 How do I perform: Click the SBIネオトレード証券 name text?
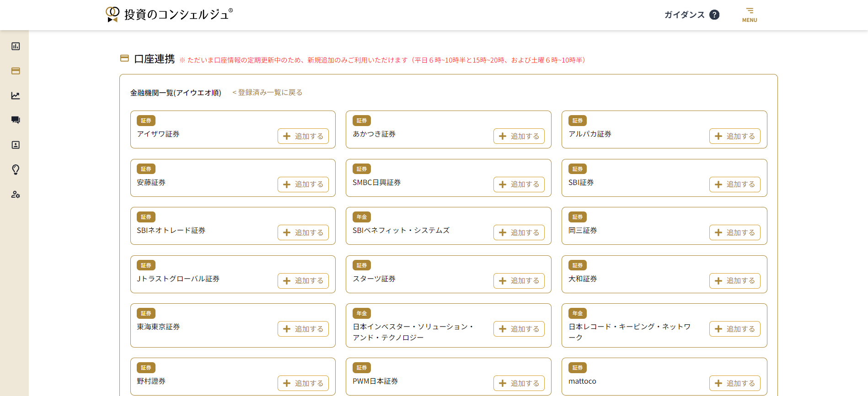(171, 230)
